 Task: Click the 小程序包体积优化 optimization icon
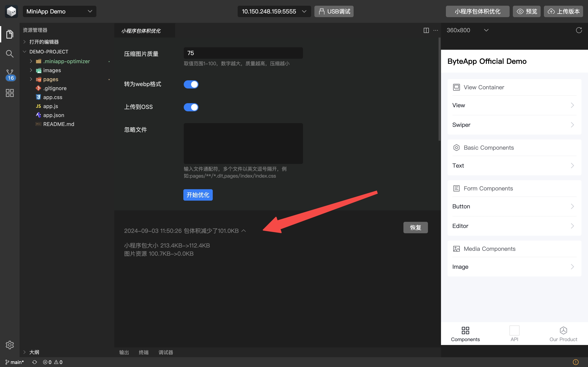(x=477, y=11)
